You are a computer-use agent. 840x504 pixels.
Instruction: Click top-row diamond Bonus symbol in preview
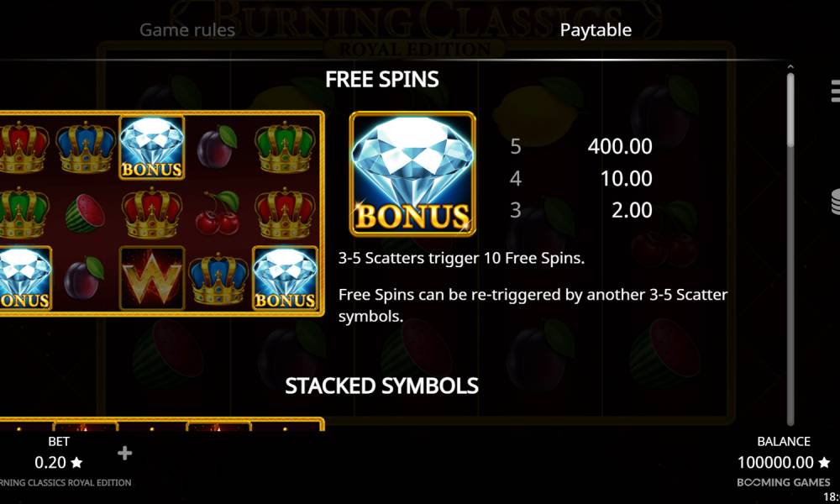pos(152,147)
